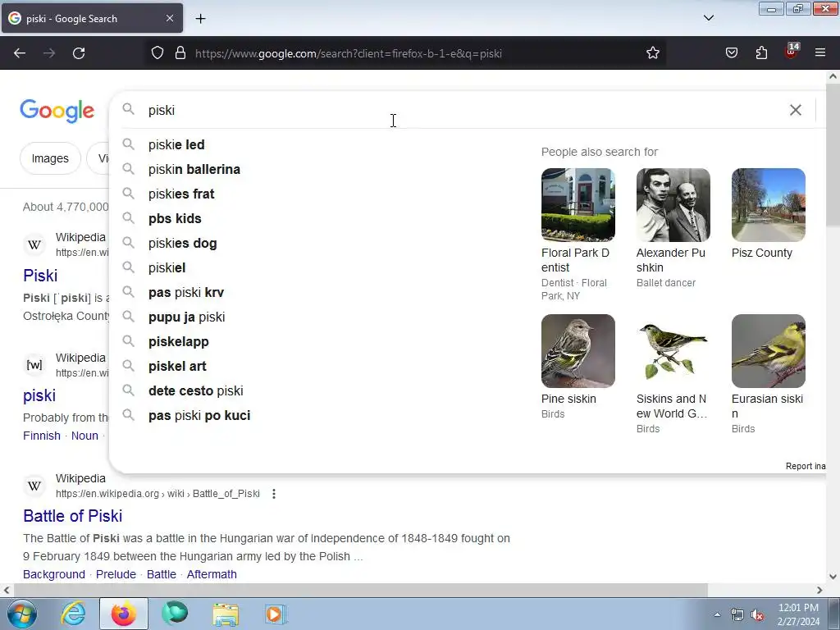Screen dimensions: 840x630
Task: Click the site padlock security icon
Action: pyautogui.click(x=180, y=52)
